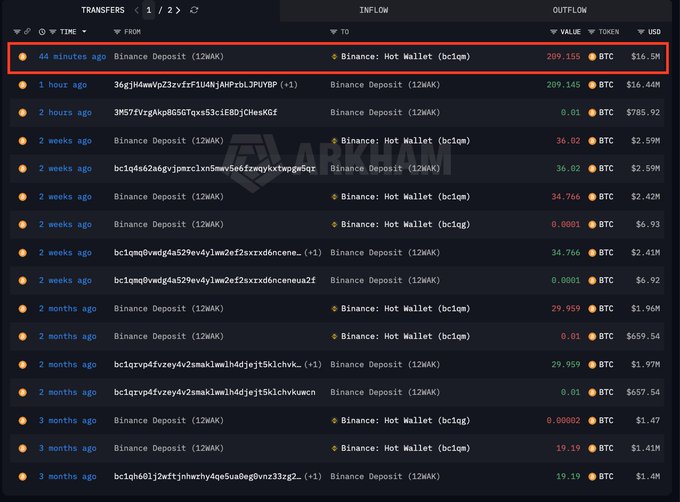Click the BTC token icon in $6.93 row
Viewport: 680px width, 502px height.
592,224
